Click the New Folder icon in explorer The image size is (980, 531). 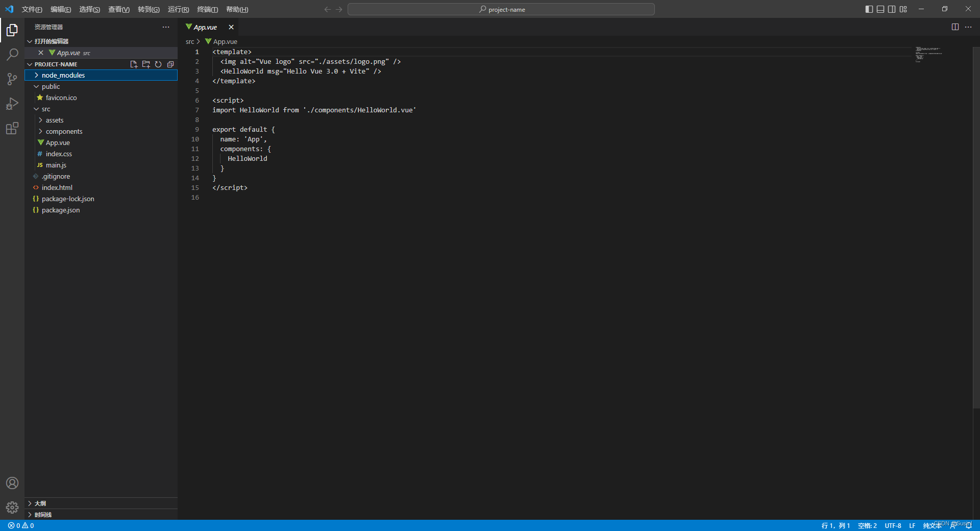(146, 64)
